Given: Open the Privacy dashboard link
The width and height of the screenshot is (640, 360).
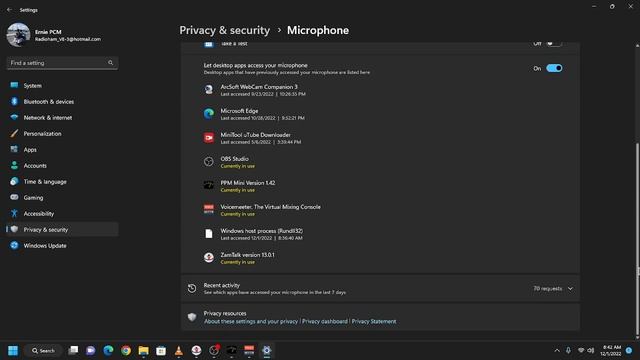Looking at the screenshot, I should (x=324, y=321).
